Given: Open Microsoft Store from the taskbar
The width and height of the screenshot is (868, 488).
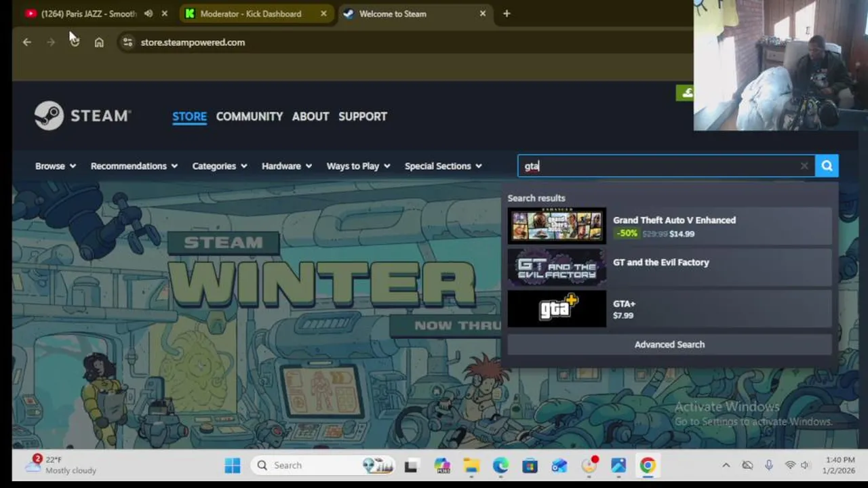Looking at the screenshot, I should [530, 466].
